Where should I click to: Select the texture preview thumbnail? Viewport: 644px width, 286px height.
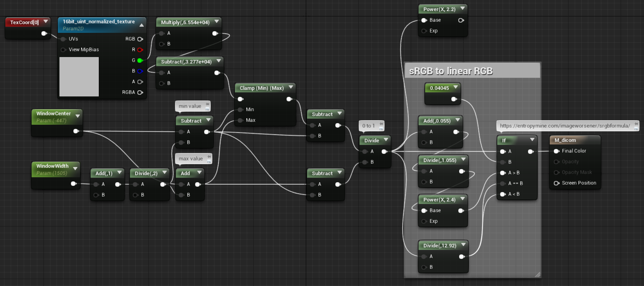pyautogui.click(x=79, y=77)
